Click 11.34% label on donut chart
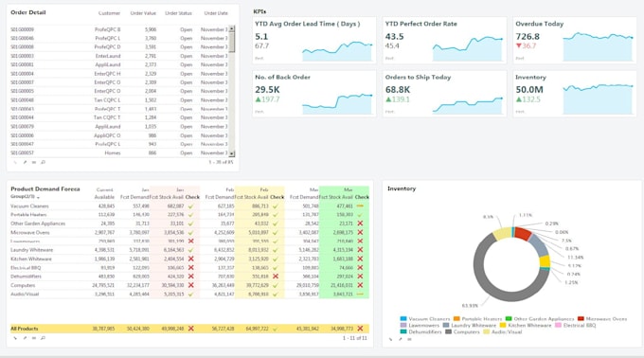644x358 pixels. [575, 258]
